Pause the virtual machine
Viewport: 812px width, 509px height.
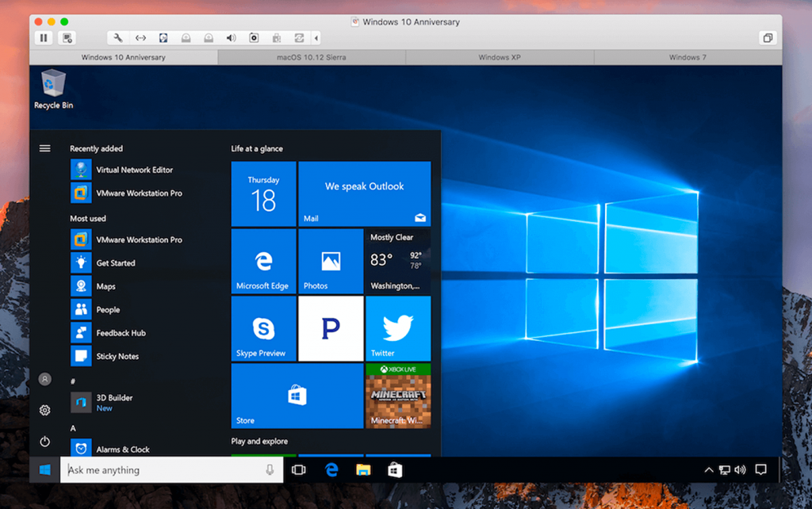[x=44, y=38]
